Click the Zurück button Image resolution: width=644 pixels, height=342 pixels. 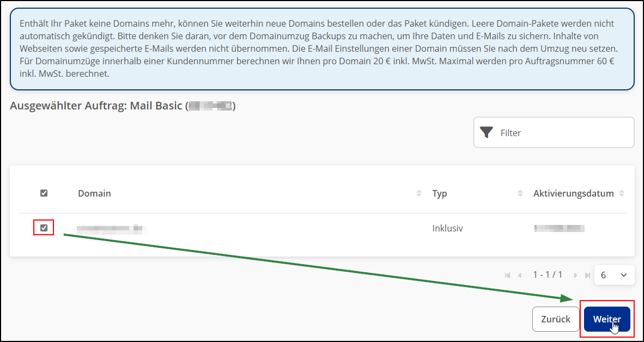[x=556, y=319]
